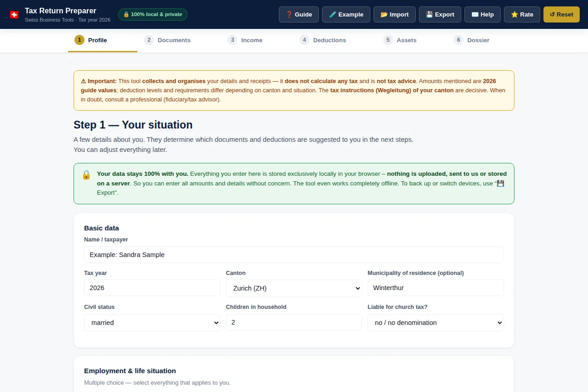Click the Import button
The image size is (588, 392).
click(395, 14)
